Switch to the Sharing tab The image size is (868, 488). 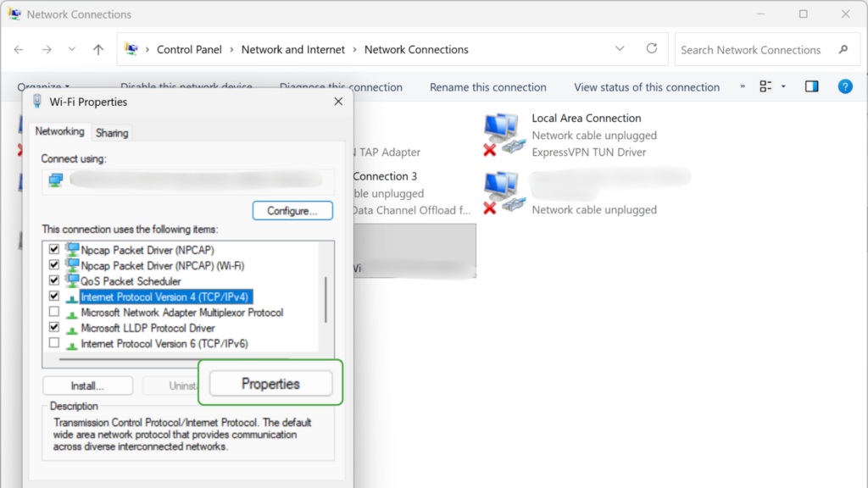112,133
